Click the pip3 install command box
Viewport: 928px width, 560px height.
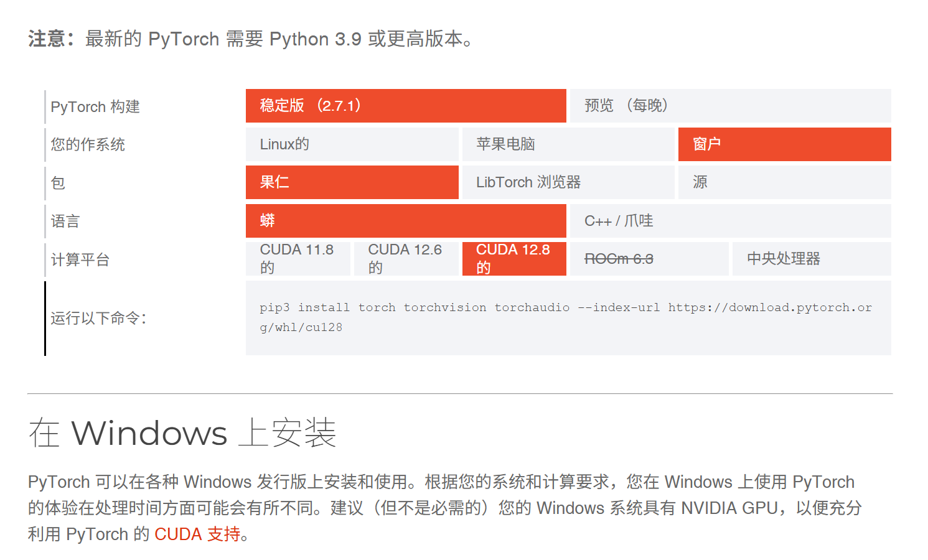[x=568, y=318]
